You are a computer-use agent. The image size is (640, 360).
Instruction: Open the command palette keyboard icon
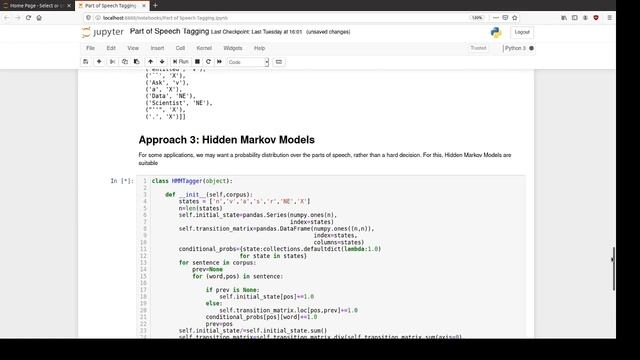click(279, 62)
